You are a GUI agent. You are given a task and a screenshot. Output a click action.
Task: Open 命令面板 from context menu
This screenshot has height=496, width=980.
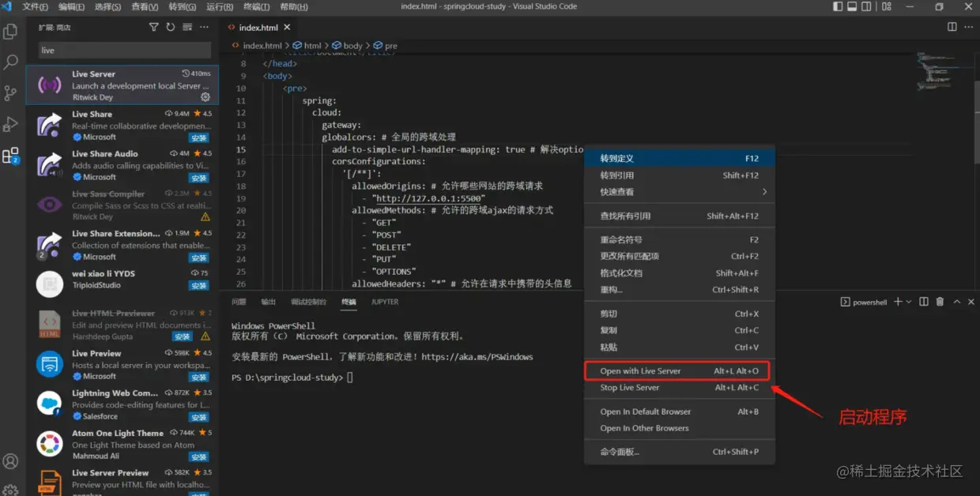[680, 452]
